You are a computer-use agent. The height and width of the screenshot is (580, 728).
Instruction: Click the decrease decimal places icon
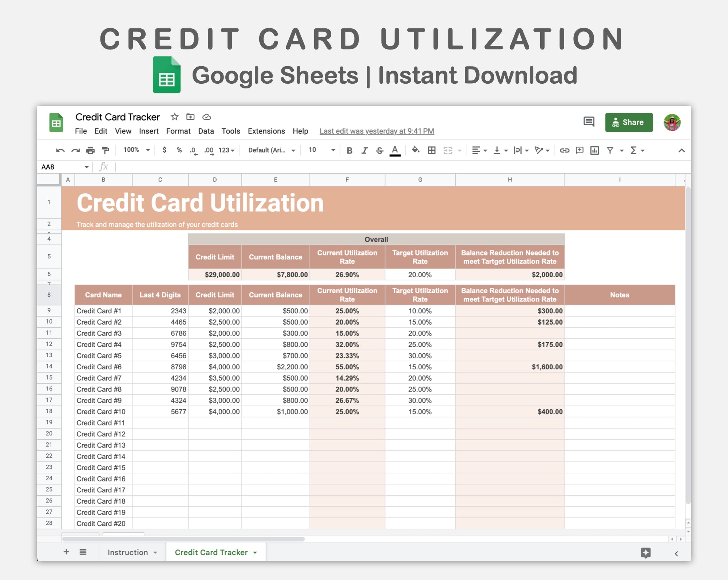coord(193,150)
